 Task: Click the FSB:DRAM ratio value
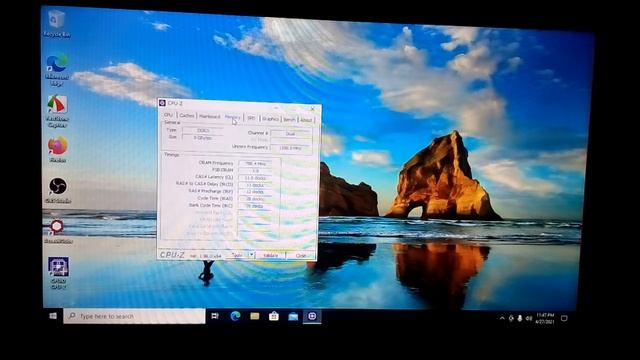[x=255, y=171]
